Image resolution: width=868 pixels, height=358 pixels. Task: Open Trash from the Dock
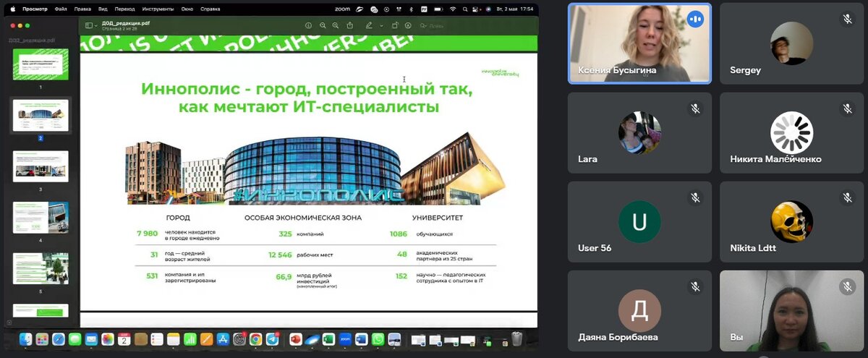[x=516, y=338]
